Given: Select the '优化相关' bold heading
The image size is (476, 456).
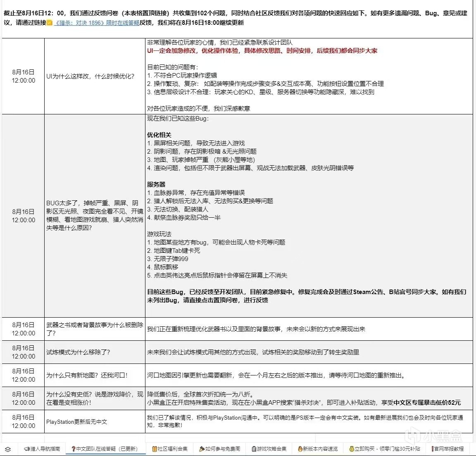Looking at the screenshot, I should 159,135.
